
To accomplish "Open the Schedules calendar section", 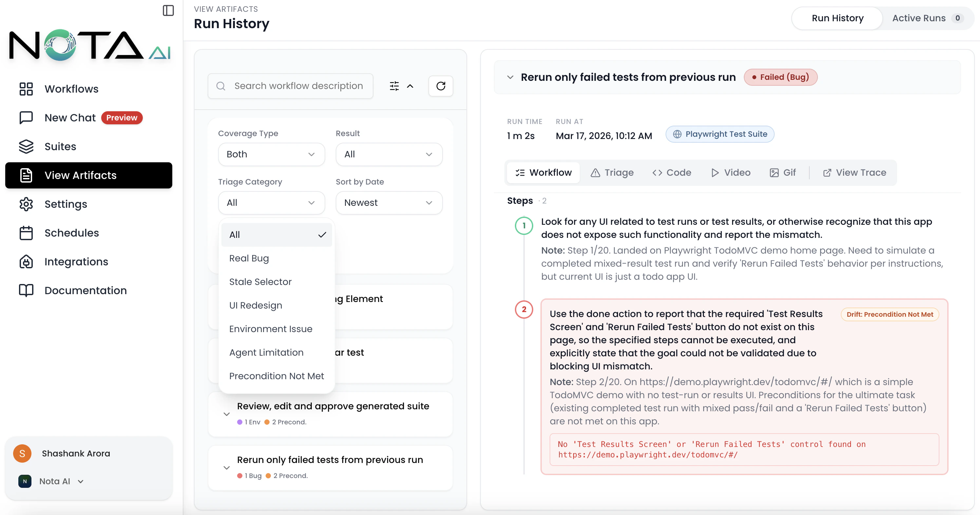I will tap(71, 233).
